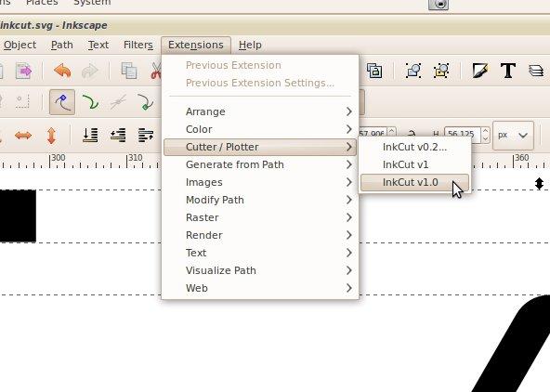Click the H height input field
550x392 pixels.
tap(463, 135)
